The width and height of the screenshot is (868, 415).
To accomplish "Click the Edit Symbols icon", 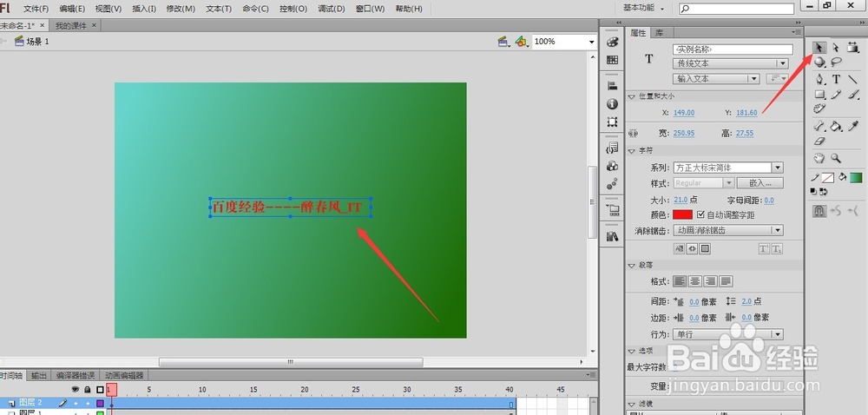I will [521, 42].
